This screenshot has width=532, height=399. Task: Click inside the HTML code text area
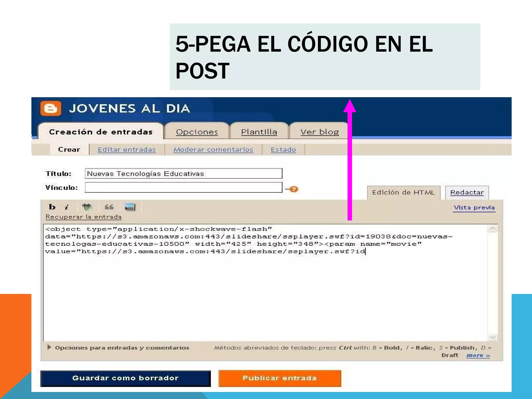tap(265, 283)
